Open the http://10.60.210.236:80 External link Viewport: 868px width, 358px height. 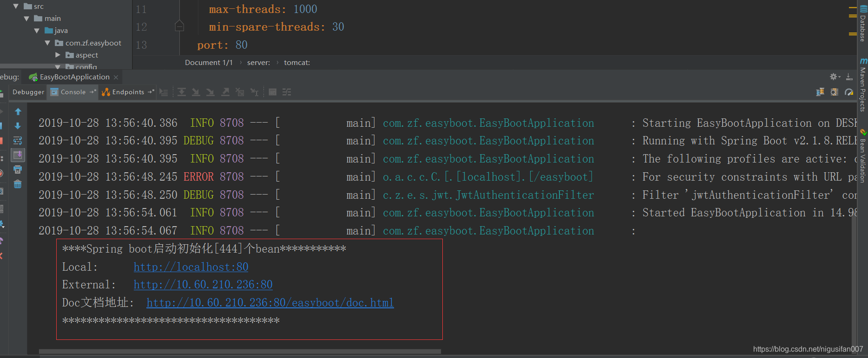click(203, 285)
